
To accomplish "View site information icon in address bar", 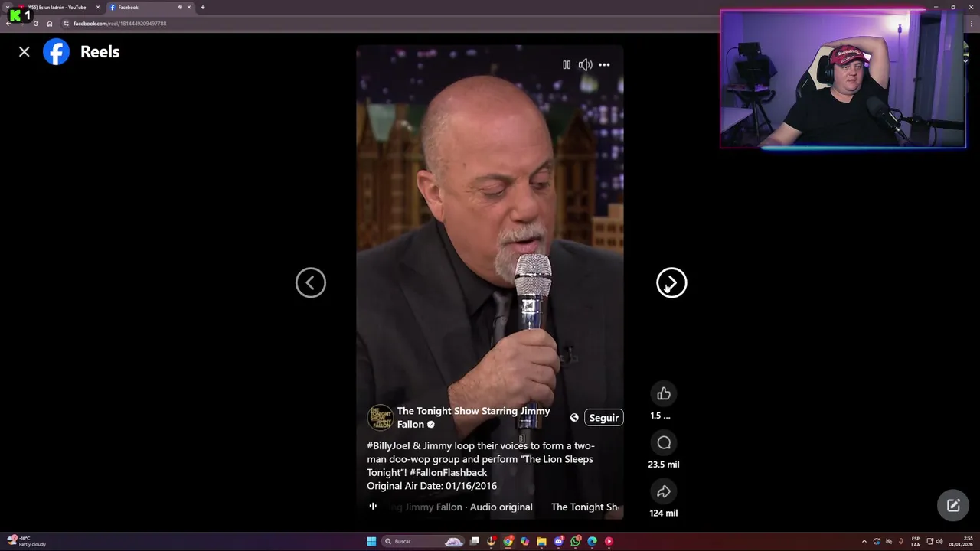I will click(66, 23).
